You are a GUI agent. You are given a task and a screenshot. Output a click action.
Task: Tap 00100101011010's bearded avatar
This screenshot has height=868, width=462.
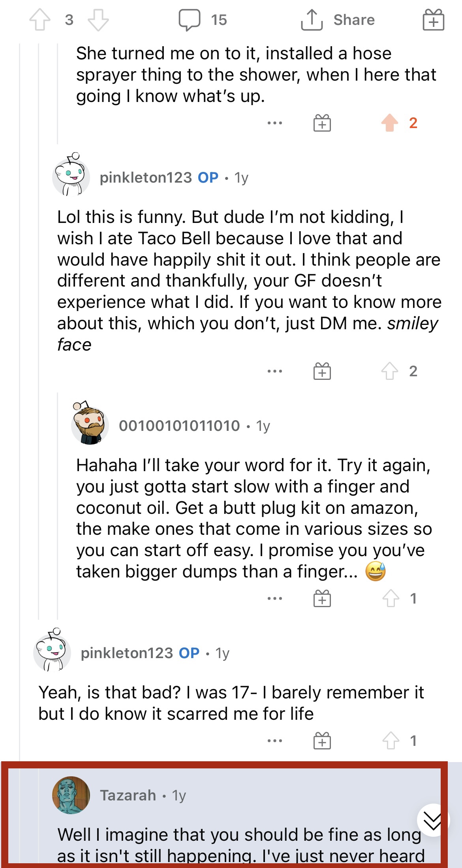tap(90, 423)
